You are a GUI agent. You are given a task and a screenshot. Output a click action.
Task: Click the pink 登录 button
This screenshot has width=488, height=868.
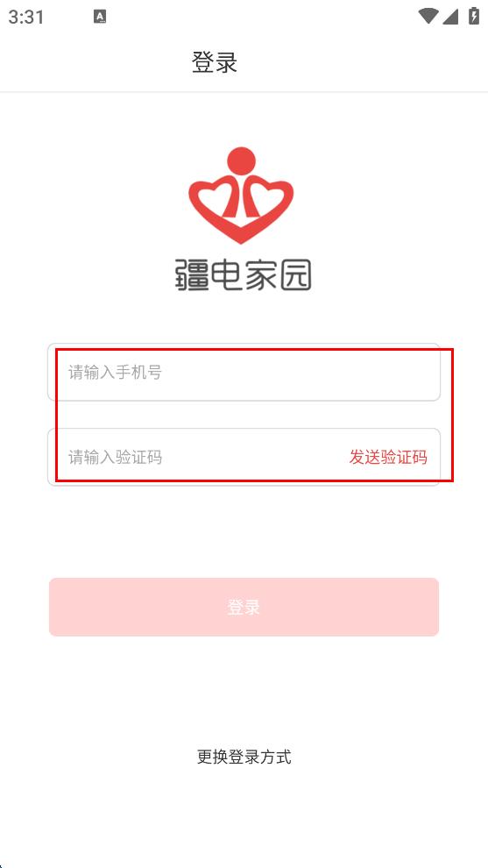click(244, 608)
